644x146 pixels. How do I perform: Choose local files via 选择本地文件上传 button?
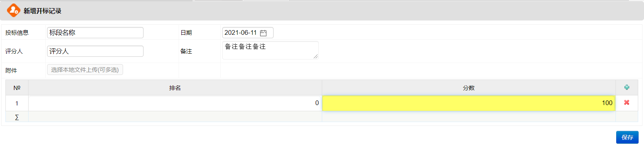click(85, 70)
